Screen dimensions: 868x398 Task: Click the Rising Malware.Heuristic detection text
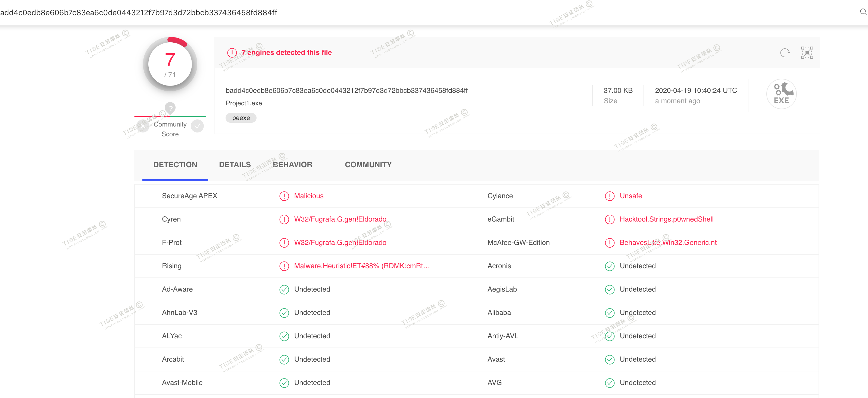coord(361,266)
